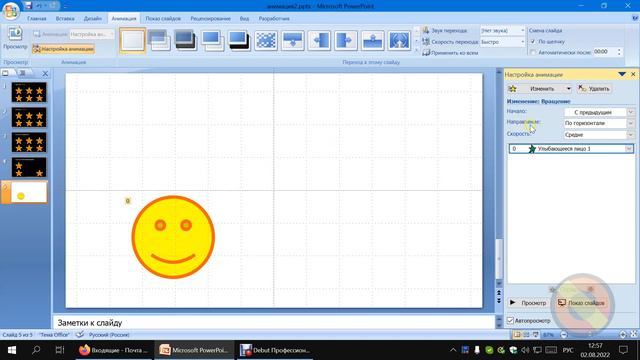Select slide 4 thumbnail with stars
The width and height of the screenshot is (640, 360).
coord(29,167)
